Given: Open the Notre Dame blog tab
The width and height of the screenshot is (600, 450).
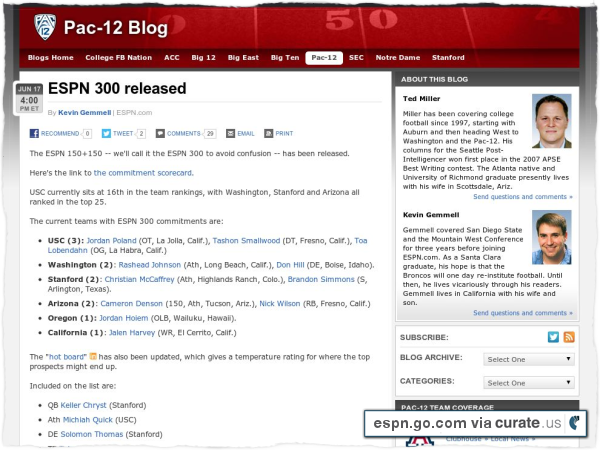Looking at the screenshot, I should pyautogui.click(x=398, y=57).
